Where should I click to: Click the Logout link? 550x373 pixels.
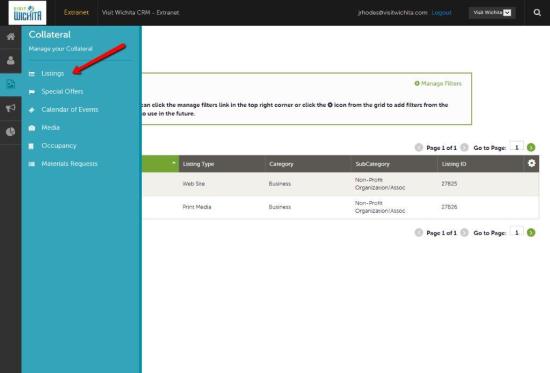[x=441, y=13]
